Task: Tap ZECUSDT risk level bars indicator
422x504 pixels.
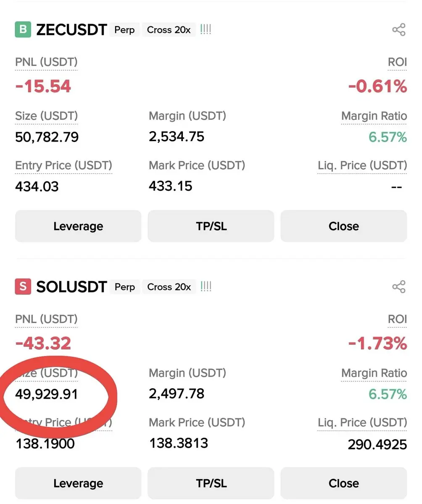Action: click(206, 30)
